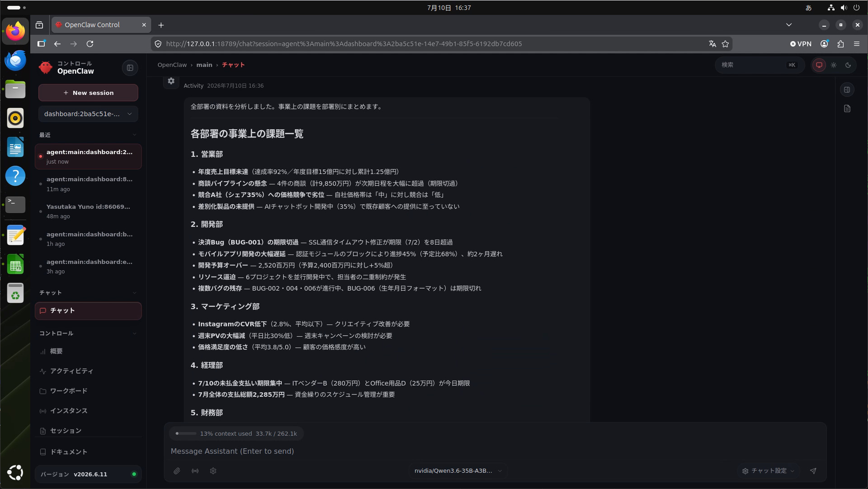Open Firefox hamburger application menu
Image resolution: width=868 pixels, height=489 pixels.
point(857,44)
